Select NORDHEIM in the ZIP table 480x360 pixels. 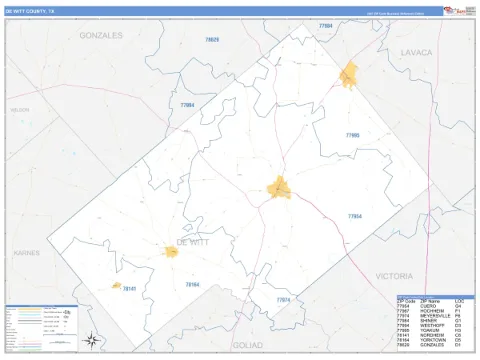tap(432, 335)
